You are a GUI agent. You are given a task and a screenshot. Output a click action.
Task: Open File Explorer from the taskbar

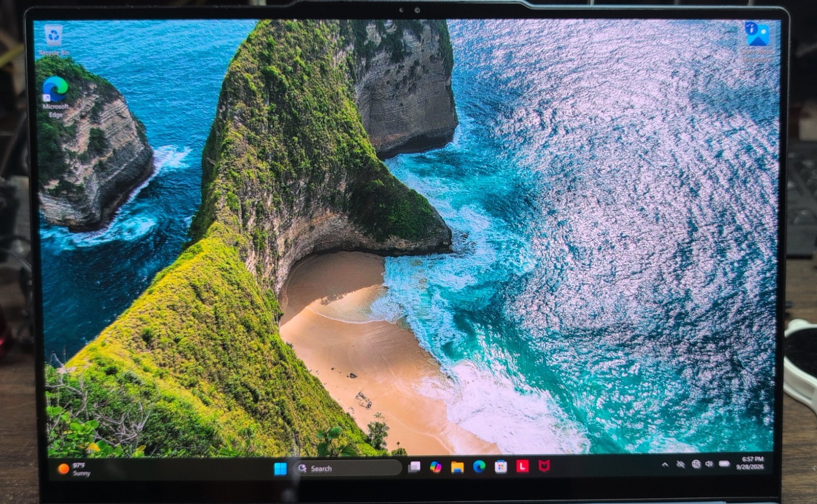[457, 467]
